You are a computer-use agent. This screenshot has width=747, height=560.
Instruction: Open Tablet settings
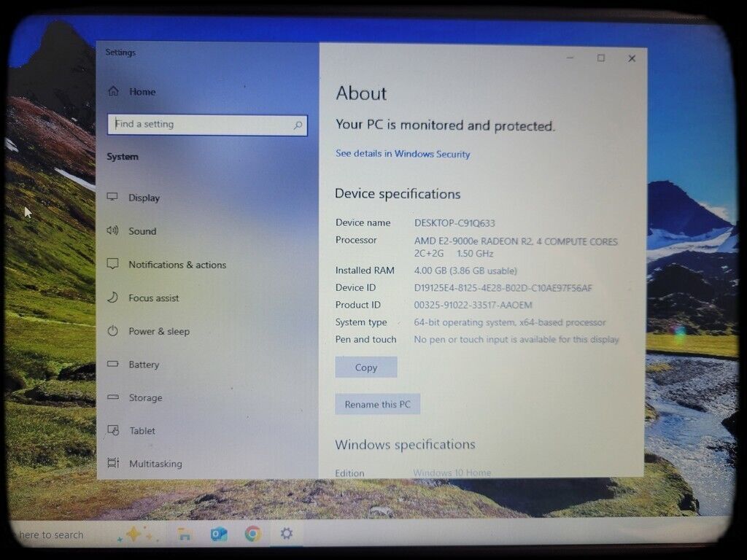point(131,430)
